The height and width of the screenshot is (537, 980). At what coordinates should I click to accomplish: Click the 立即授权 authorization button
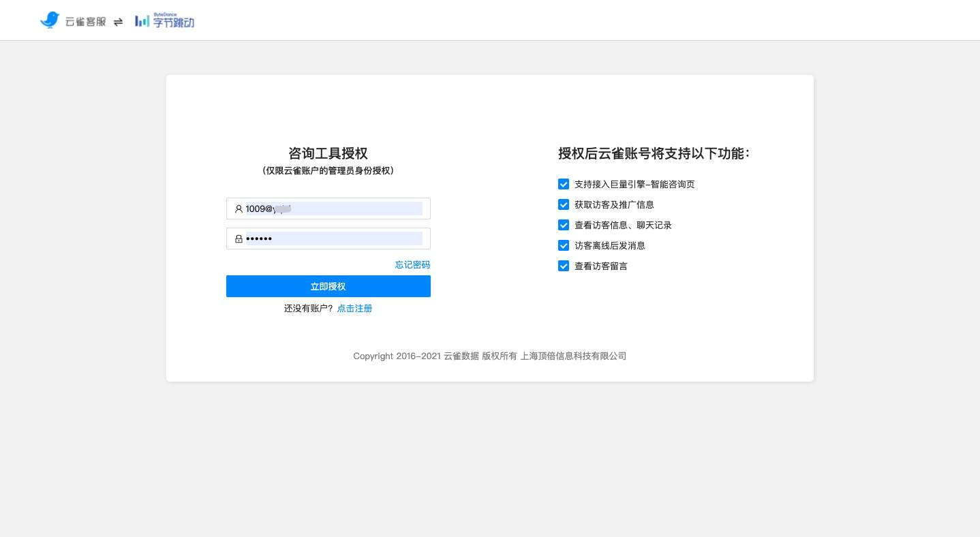(x=328, y=286)
